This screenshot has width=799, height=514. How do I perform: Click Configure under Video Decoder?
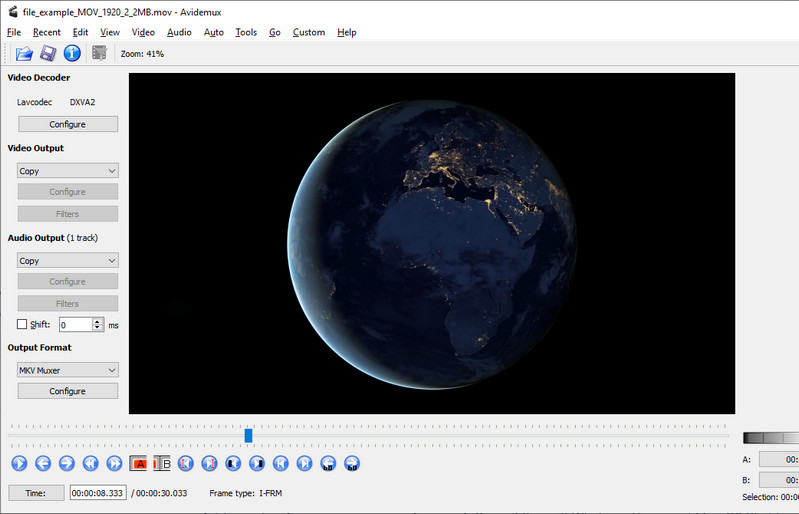pyautogui.click(x=67, y=125)
